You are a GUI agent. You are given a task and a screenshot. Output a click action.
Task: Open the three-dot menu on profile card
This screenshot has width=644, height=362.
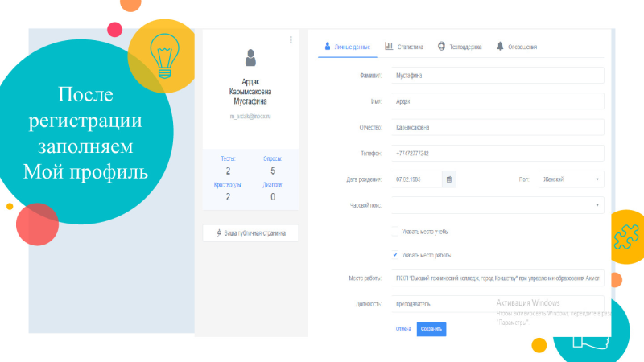(291, 39)
